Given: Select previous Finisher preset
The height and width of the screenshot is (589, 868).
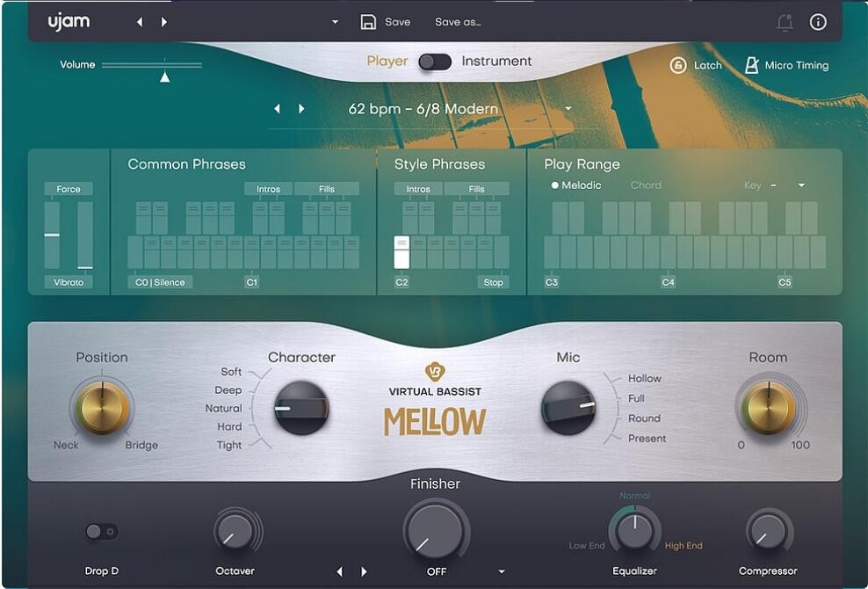Looking at the screenshot, I should (x=339, y=571).
